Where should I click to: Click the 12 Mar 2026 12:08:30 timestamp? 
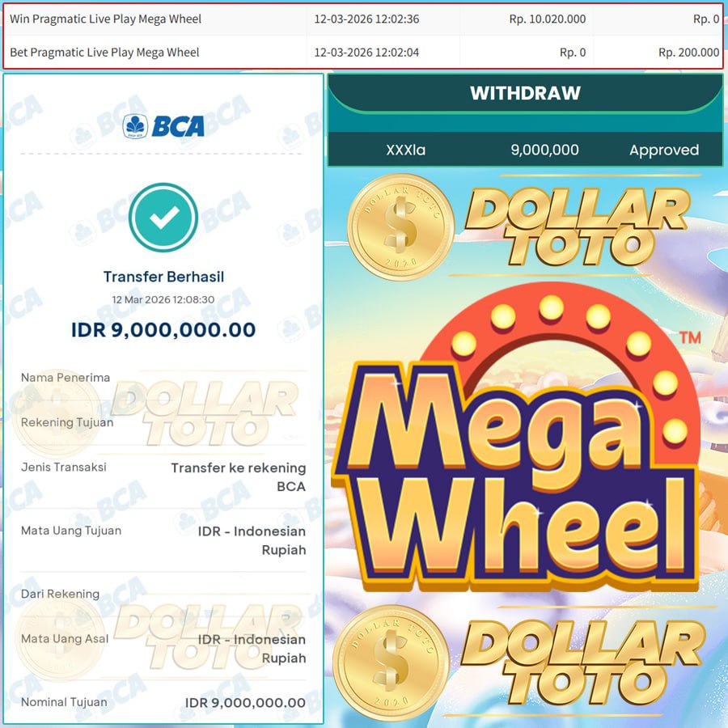tap(163, 299)
